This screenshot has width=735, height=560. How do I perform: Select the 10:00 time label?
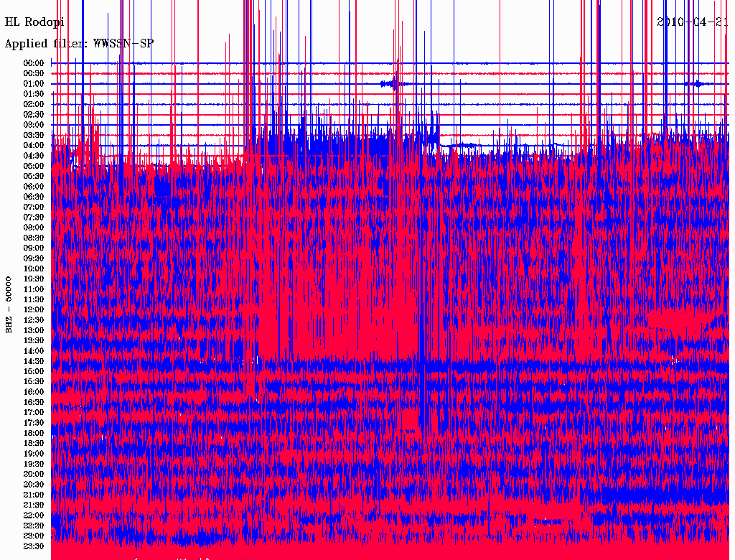click(34, 269)
